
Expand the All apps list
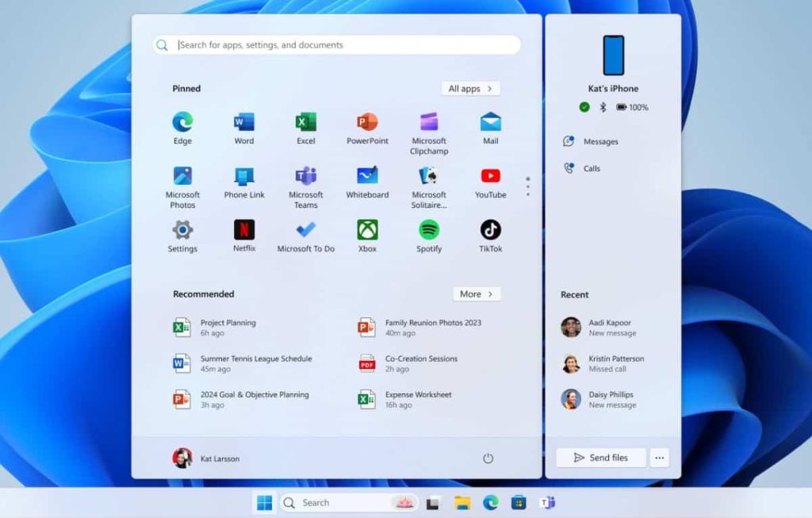tap(470, 89)
